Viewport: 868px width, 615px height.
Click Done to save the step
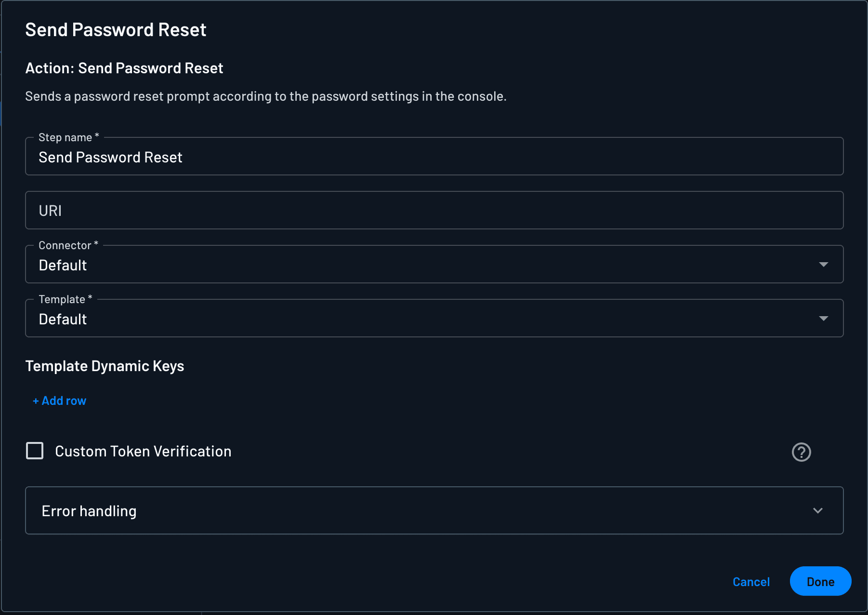(820, 581)
